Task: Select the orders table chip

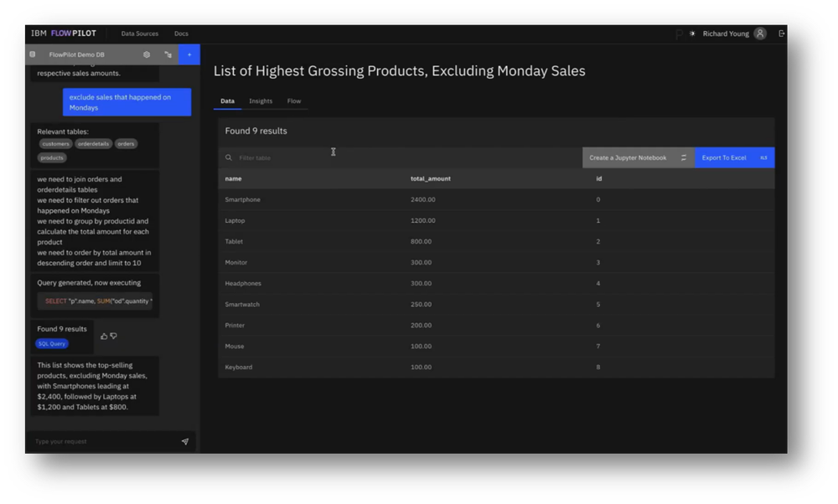Action: (126, 144)
